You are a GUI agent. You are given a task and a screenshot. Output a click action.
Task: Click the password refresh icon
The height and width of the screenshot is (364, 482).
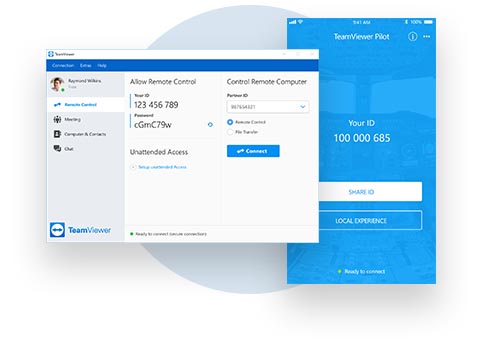210,125
